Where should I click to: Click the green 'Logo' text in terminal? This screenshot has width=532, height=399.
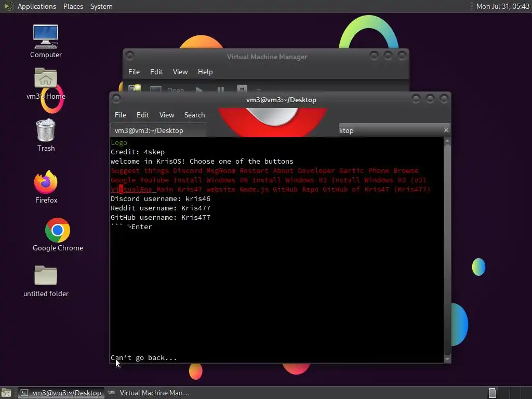(x=119, y=142)
